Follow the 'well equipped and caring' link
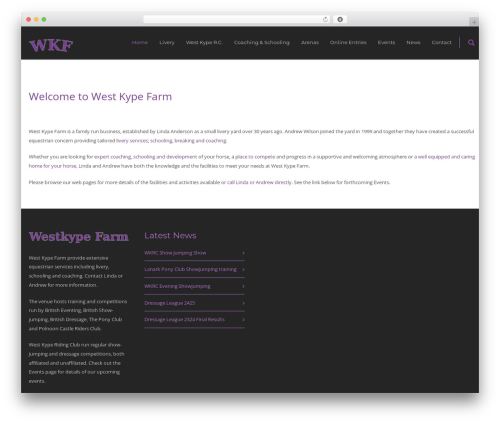 (446, 157)
